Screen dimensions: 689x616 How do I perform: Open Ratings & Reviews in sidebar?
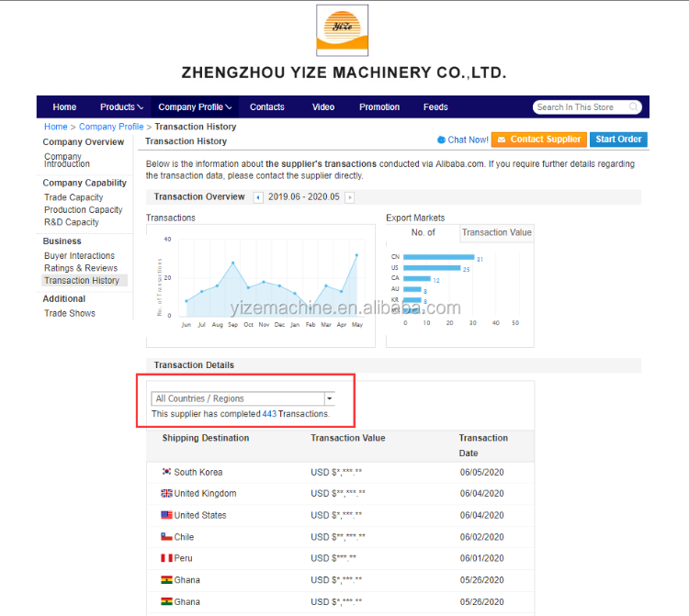(x=81, y=268)
